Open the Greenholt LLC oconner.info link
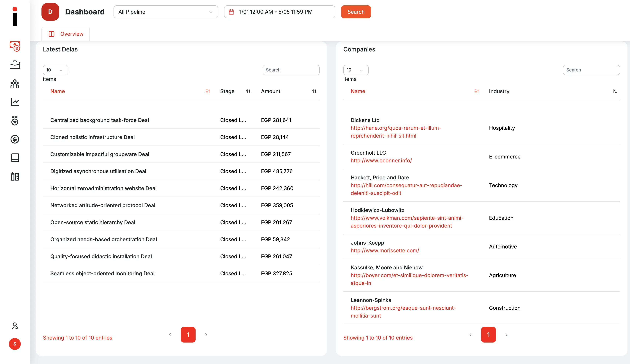This screenshot has height=364, width=630. (x=381, y=161)
